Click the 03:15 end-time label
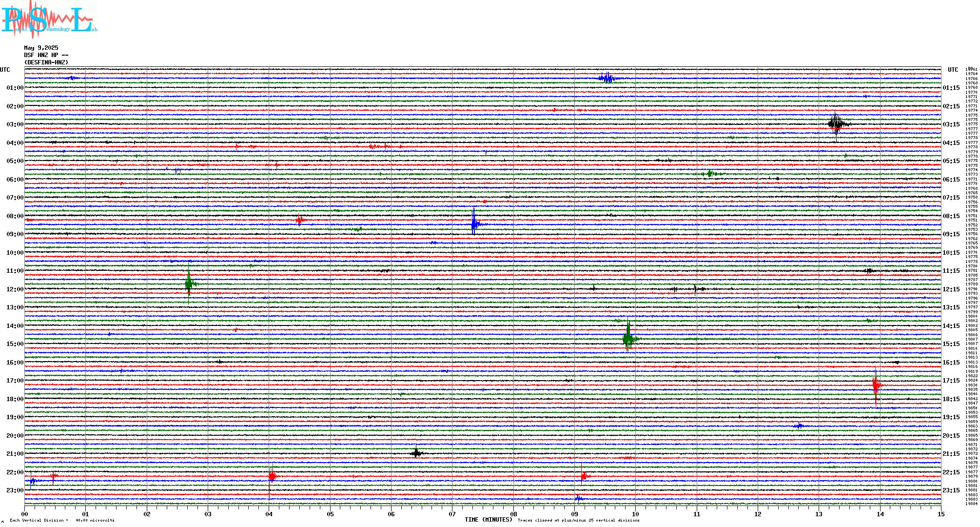This screenshot has height=527, width=980. [951, 124]
